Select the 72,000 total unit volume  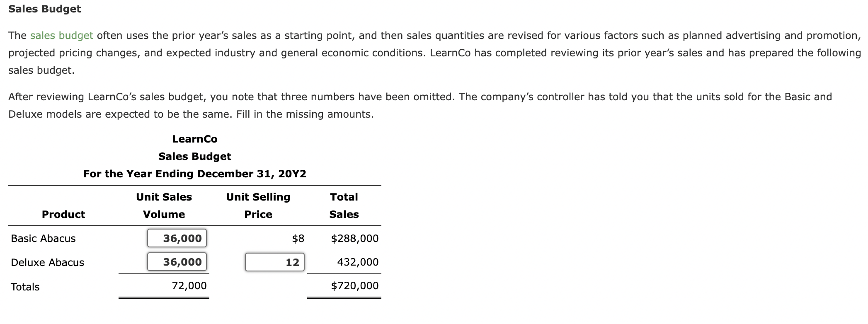pyautogui.click(x=190, y=286)
